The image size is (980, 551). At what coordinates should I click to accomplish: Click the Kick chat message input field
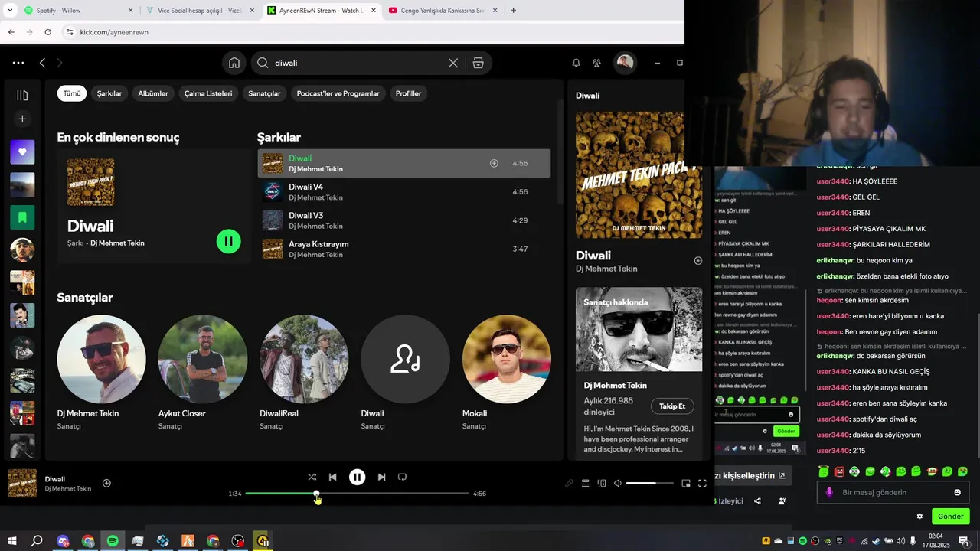click(x=893, y=492)
